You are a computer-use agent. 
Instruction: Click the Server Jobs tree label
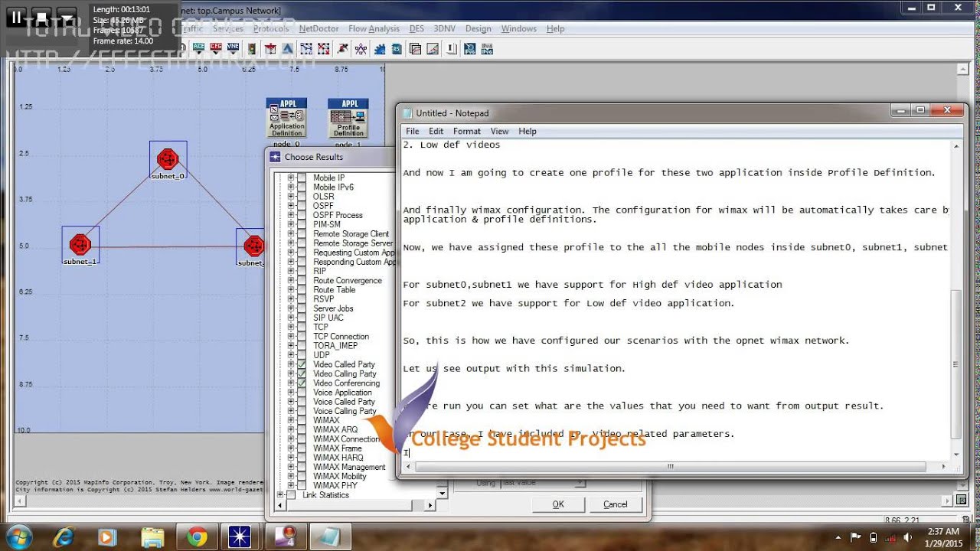333,308
